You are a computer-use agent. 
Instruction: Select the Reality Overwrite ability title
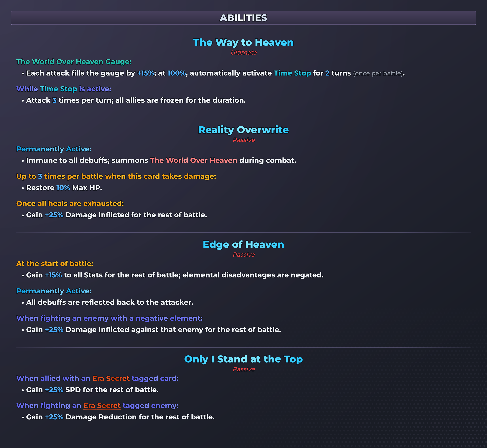[x=243, y=130]
